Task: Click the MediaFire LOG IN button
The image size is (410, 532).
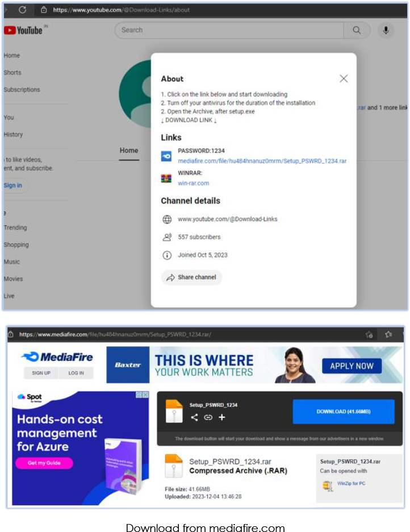Action: pos(76,373)
